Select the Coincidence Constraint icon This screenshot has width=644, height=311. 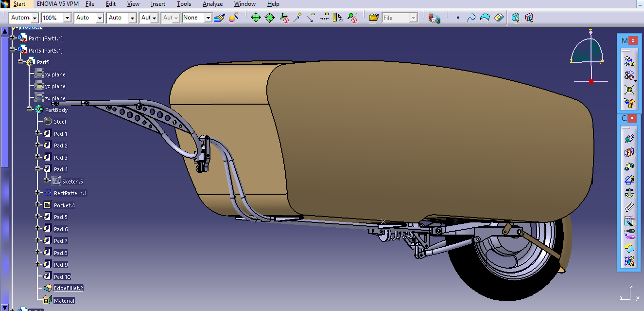point(629,139)
